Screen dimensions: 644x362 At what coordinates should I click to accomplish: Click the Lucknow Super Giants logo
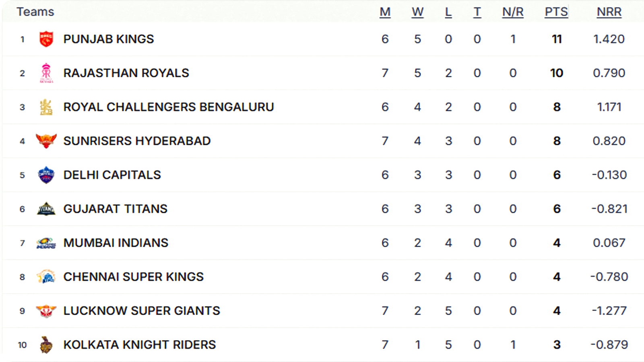tap(46, 311)
